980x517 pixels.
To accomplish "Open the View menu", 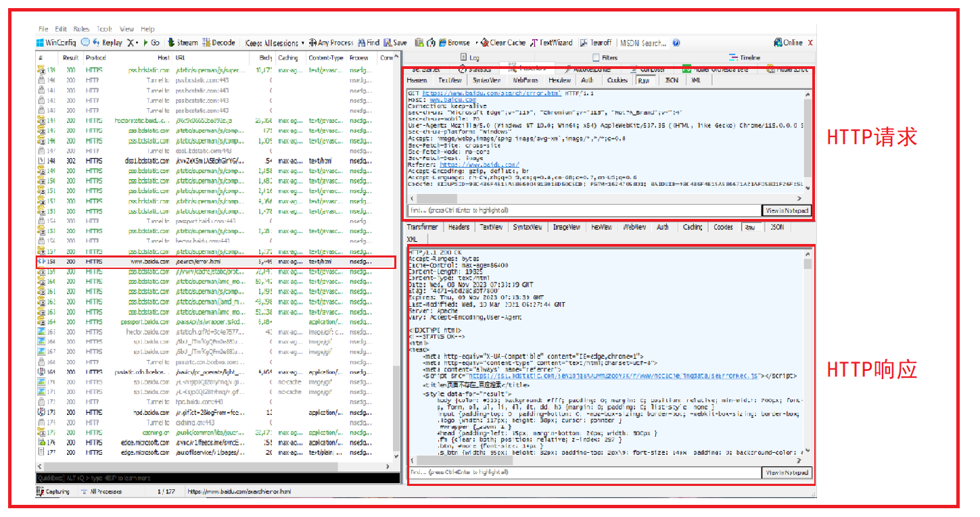I will pyautogui.click(x=127, y=29).
